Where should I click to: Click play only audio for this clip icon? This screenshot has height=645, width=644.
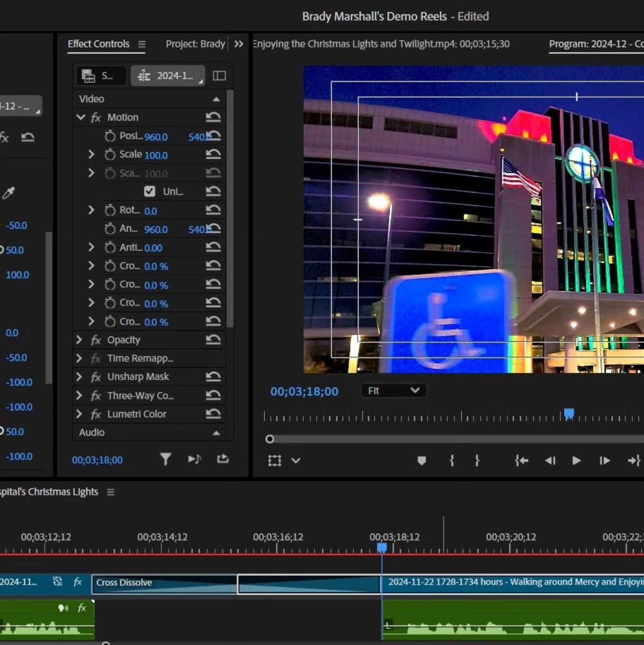[194, 459]
